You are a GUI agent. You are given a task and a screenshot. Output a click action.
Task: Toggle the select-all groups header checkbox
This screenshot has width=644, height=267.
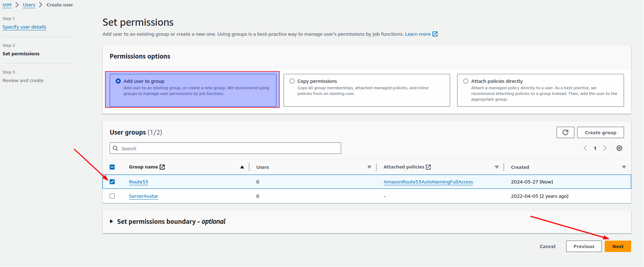[x=112, y=167]
